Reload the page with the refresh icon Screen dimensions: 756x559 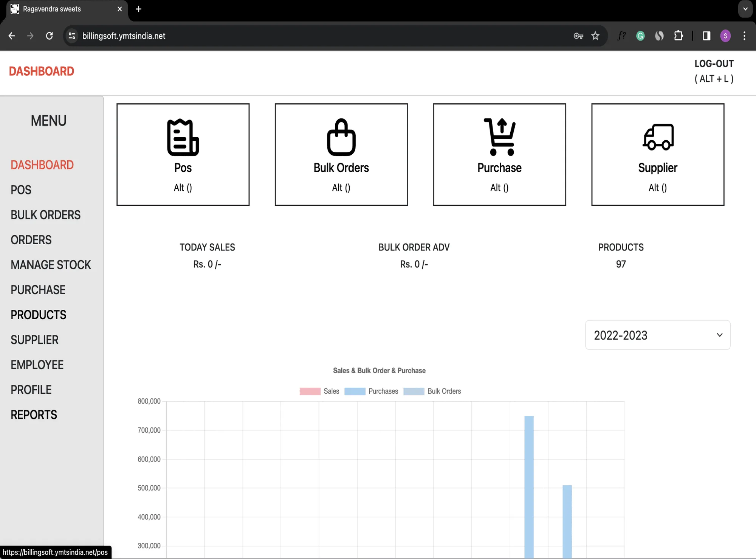click(x=49, y=36)
